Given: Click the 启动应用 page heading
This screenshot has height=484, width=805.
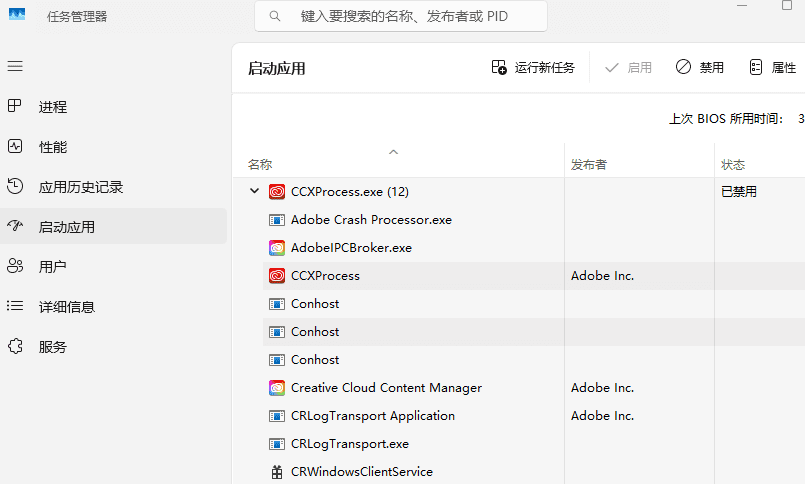Looking at the screenshot, I should (276, 68).
